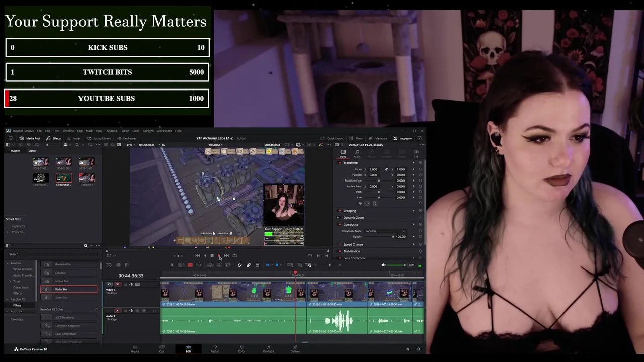Open project settings gear icon
The width and height of the screenshot is (644, 362).
pyautogui.click(x=418, y=349)
